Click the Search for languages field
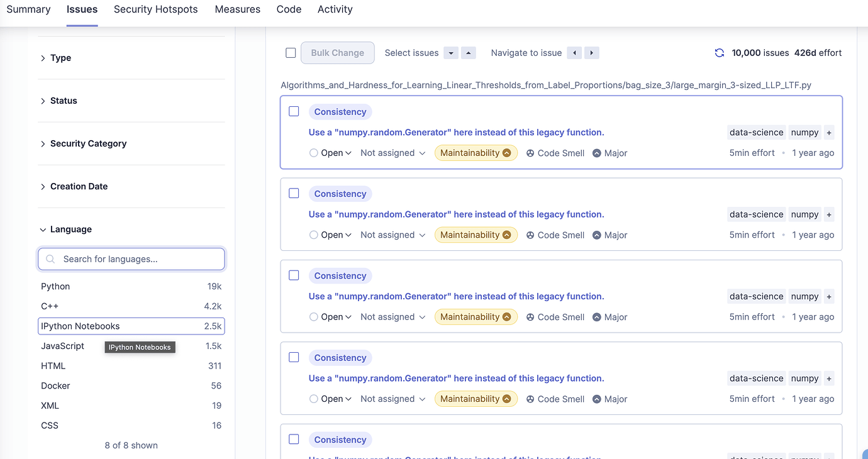Viewport: 868px width, 459px height. pyautogui.click(x=131, y=259)
